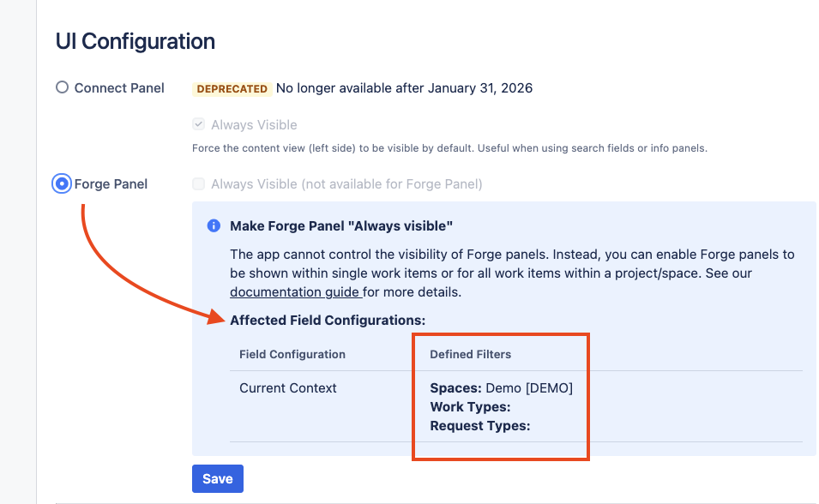Click the DEPRECATED badge
This screenshot has height=504, width=819.
point(232,88)
